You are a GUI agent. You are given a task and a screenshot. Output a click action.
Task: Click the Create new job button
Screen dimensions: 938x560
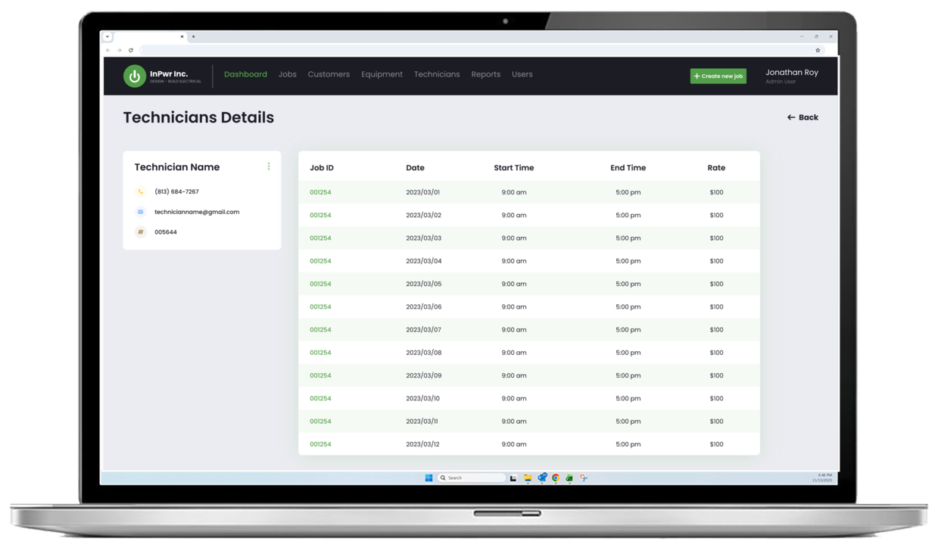click(x=718, y=76)
